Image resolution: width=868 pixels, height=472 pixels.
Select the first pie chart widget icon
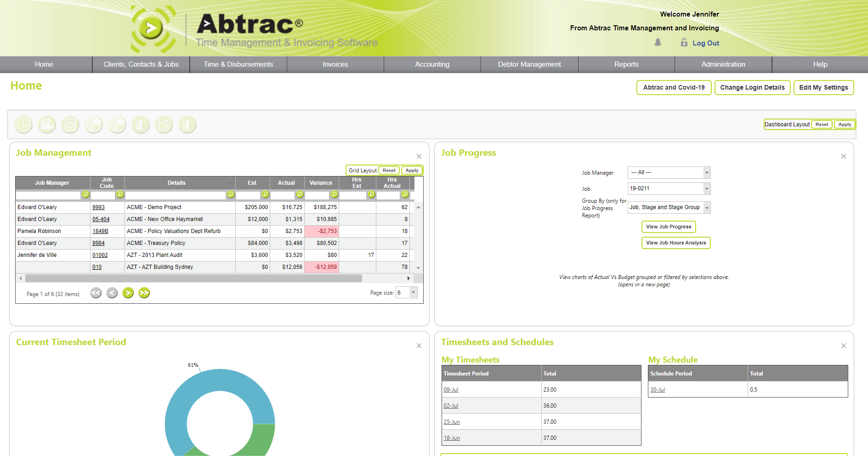coord(94,124)
